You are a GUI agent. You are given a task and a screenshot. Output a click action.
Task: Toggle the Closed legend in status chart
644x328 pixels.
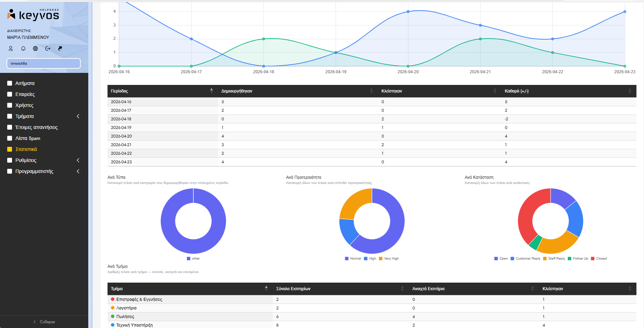tap(599, 259)
